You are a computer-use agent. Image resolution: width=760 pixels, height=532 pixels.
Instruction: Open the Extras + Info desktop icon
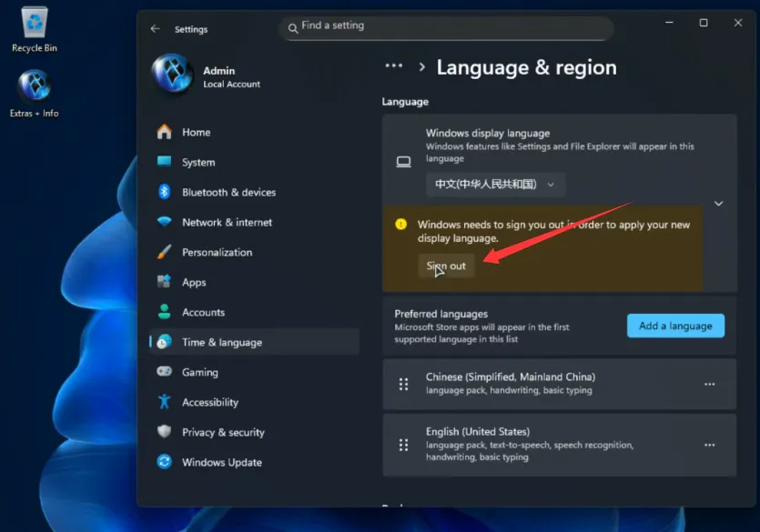[35, 87]
